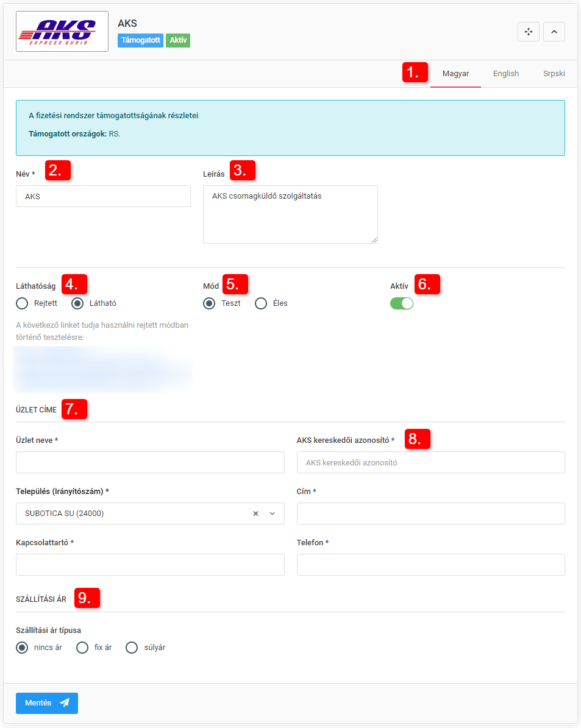Expand the town selector chevron
This screenshot has width=581, height=728.
point(272,514)
